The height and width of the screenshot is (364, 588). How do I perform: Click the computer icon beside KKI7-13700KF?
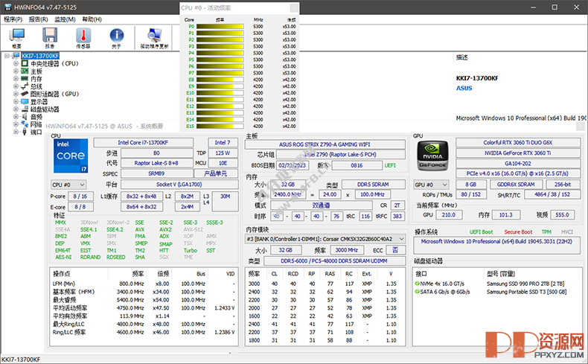click(x=16, y=56)
